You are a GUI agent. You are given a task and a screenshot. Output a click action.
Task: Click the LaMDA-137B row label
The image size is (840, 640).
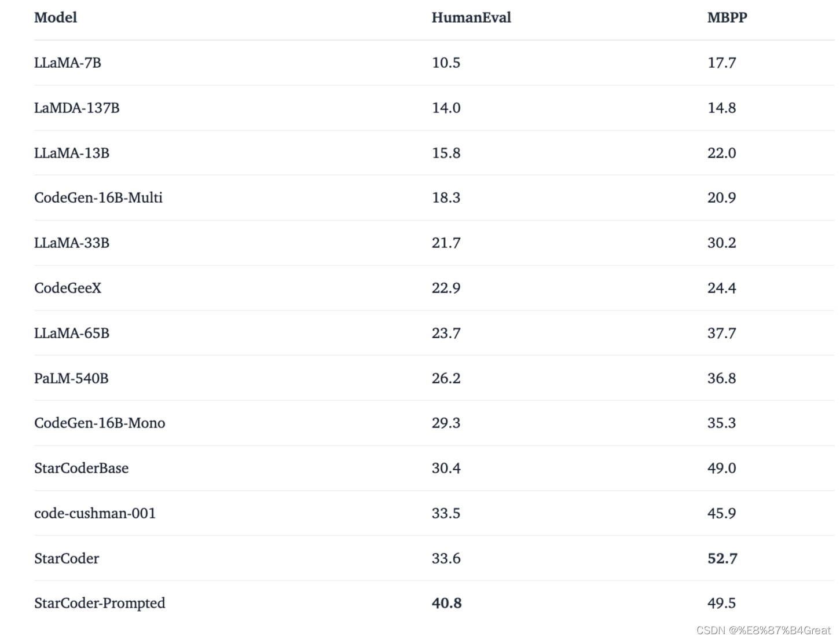tap(77, 108)
